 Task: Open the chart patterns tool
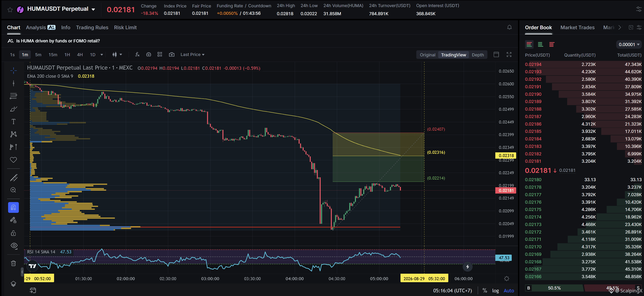tap(14, 134)
